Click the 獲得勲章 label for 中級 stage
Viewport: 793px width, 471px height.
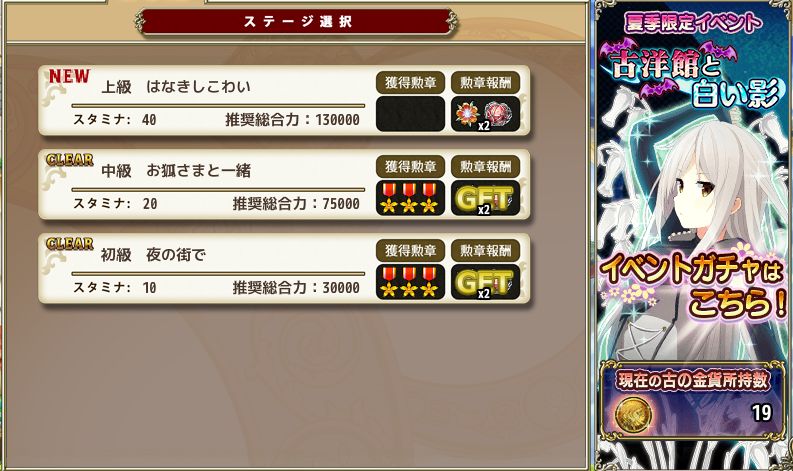(x=410, y=166)
